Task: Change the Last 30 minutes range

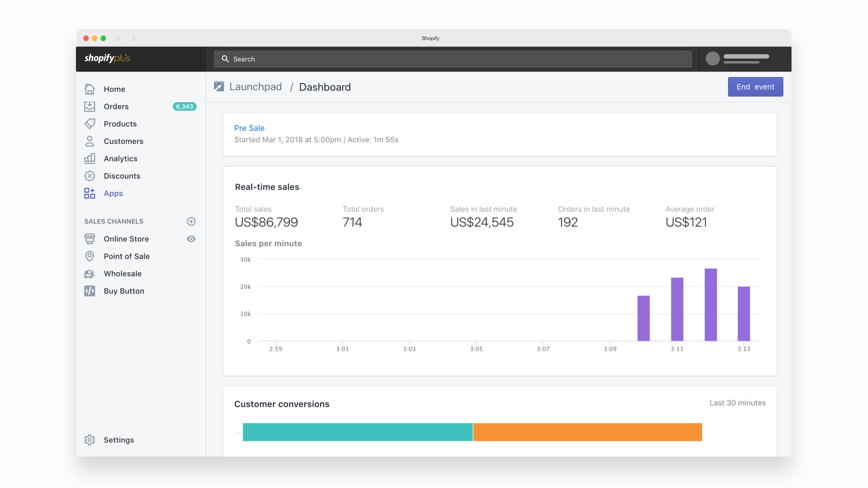Action: pyautogui.click(x=737, y=403)
